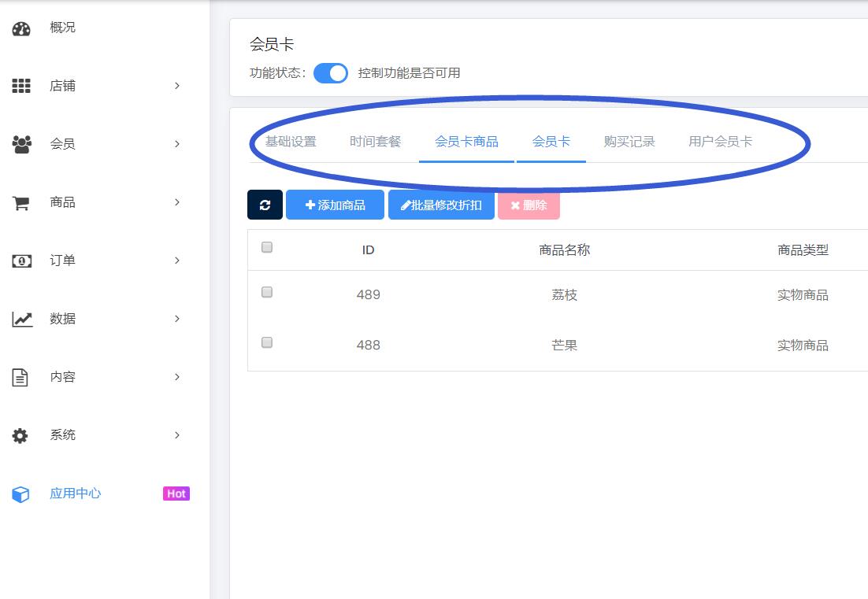This screenshot has width=868, height=599.
Task: Open the 数据 sidebar menu label
Action: click(62, 319)
